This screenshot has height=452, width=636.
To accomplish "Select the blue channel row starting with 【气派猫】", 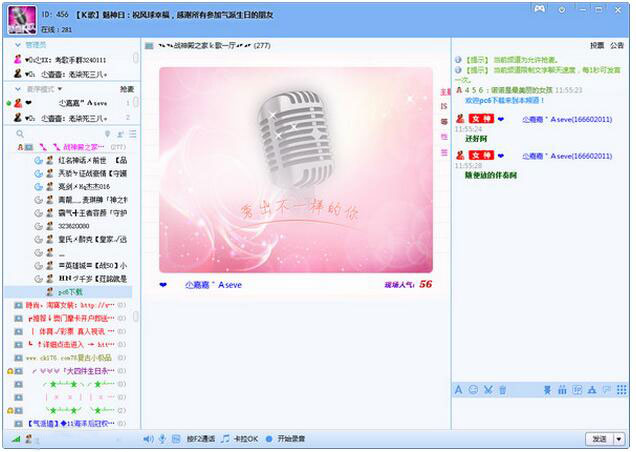I will tap(70, 424).
